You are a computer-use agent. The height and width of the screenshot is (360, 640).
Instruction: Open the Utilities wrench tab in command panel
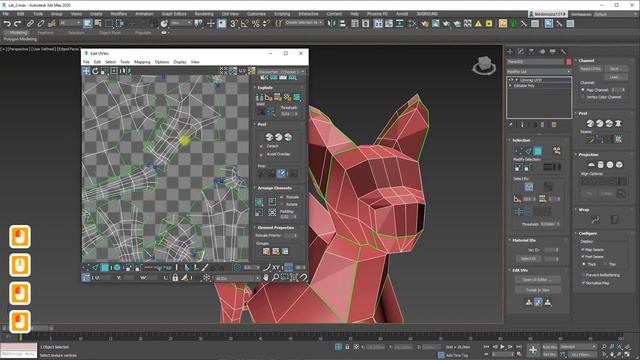tap(563, 51)
